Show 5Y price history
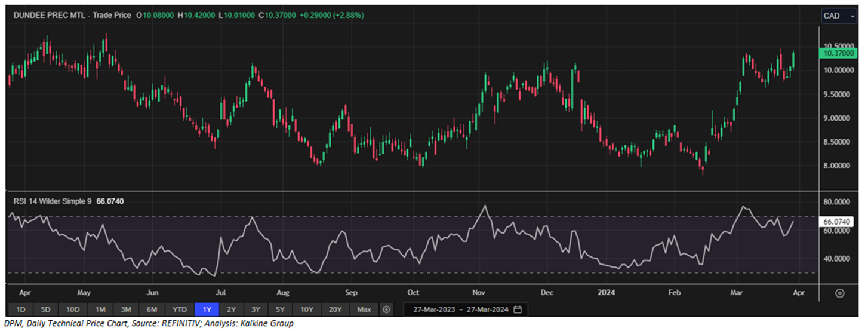The height and width of the screenshot is (331, 868). pyautogui.click(x=280, y=309)
